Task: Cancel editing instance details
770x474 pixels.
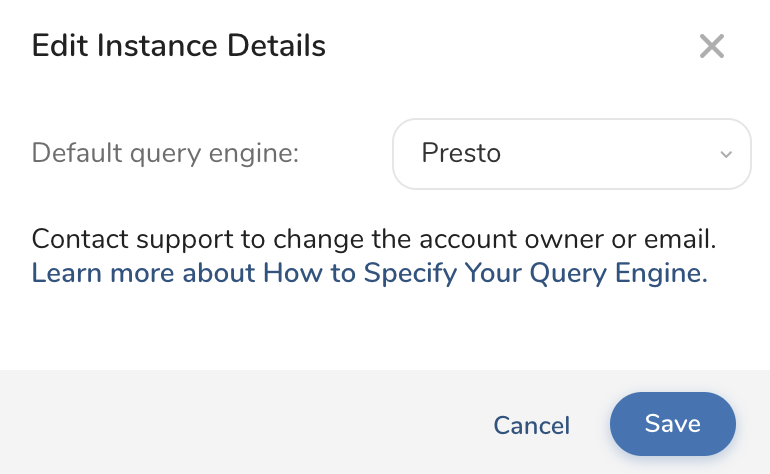Action: (531, 426)
